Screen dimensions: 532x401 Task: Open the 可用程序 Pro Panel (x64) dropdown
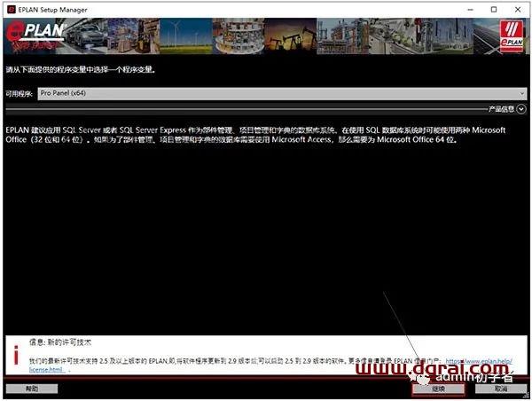[282, 93]
